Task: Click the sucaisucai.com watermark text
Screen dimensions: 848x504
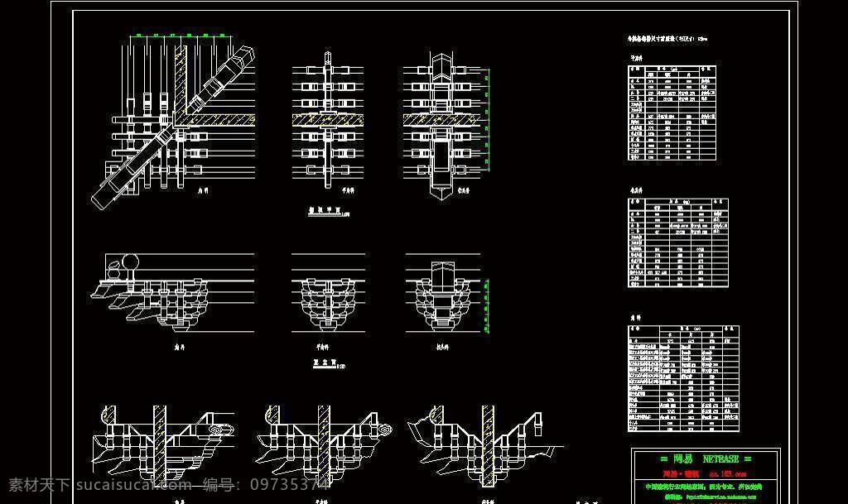Action: tap(133, 485)
